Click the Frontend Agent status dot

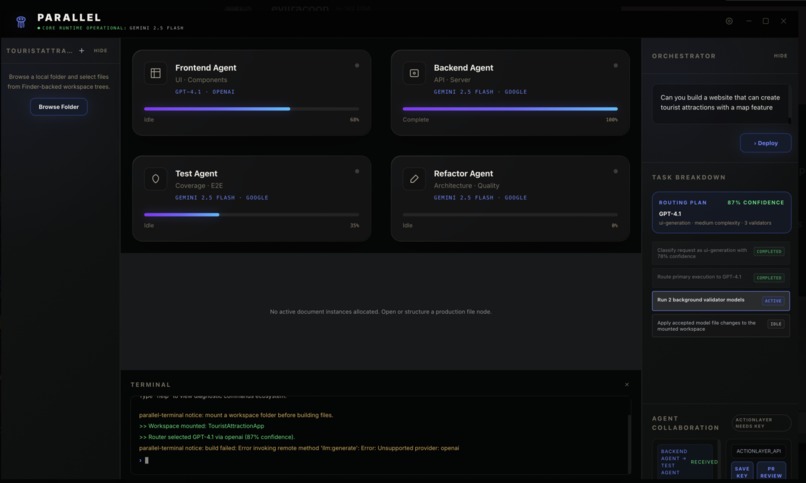357,65
